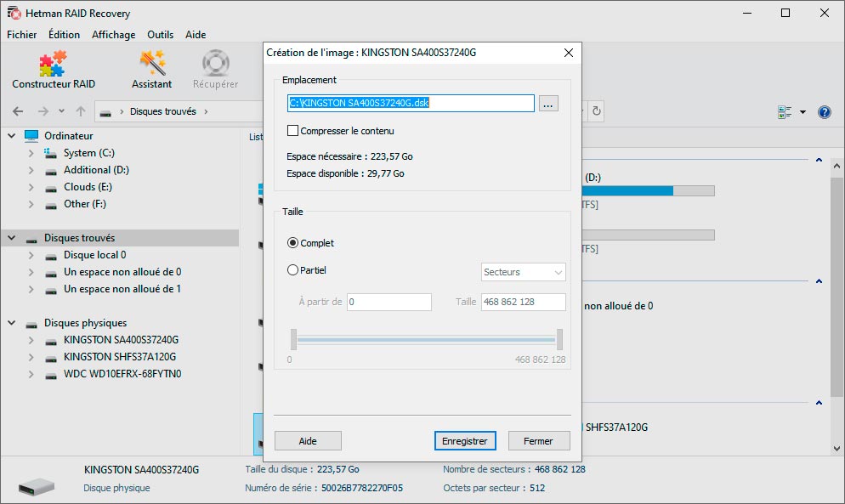Open the Aide menu
Screen dimensions: 845x504
coord(196,35)
